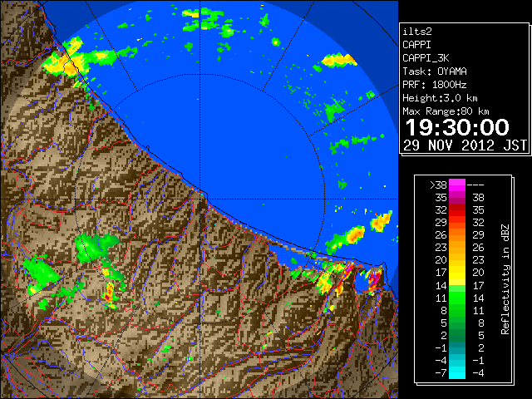Click the 'ilts2' label in the info box
This screenshot has height=399, width=532.
tap(417, 32)
